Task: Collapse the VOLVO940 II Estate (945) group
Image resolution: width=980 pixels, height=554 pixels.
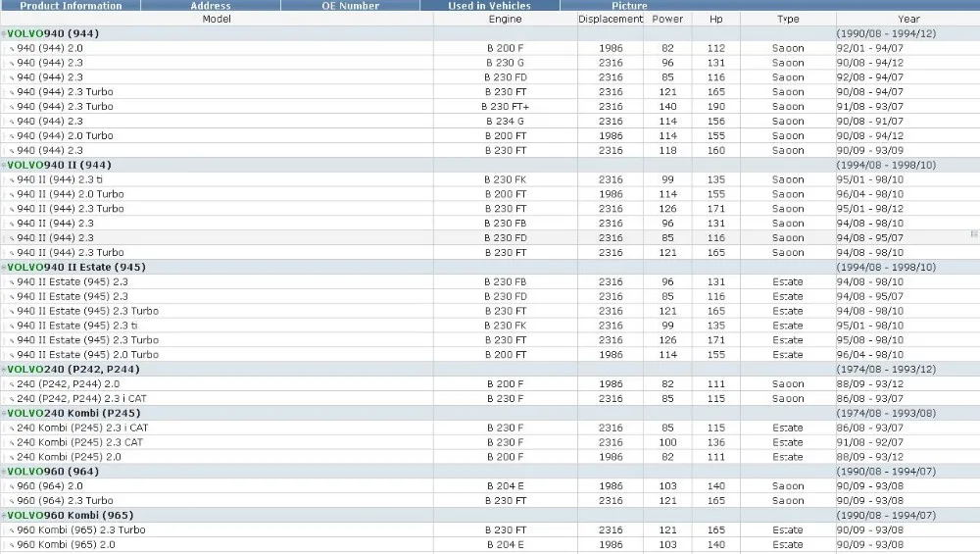Action: coord(4,268)
